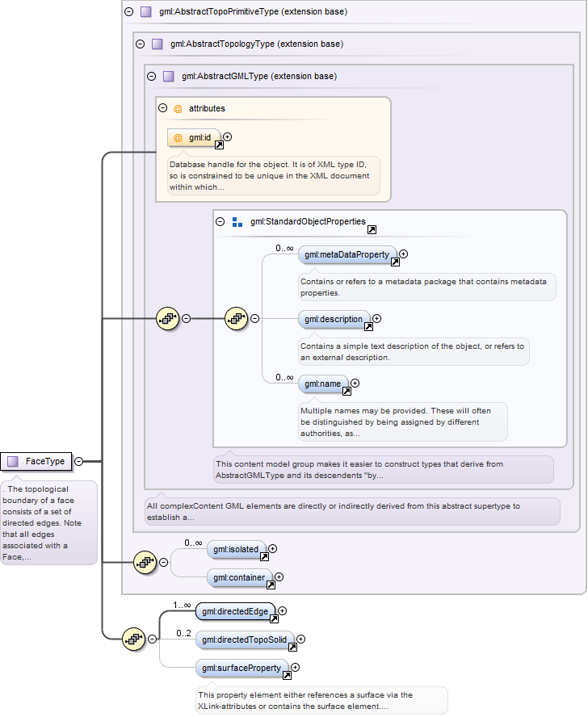Click the 'Contains a simple text description' annotation
This screenshot has height=717, width=588.
[414, 352]
